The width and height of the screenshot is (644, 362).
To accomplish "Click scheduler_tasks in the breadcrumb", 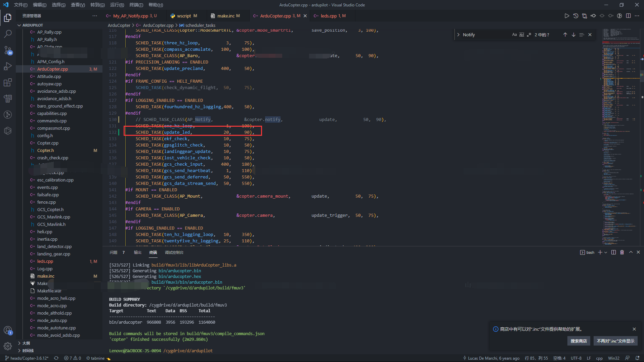I will coord(200,25).
